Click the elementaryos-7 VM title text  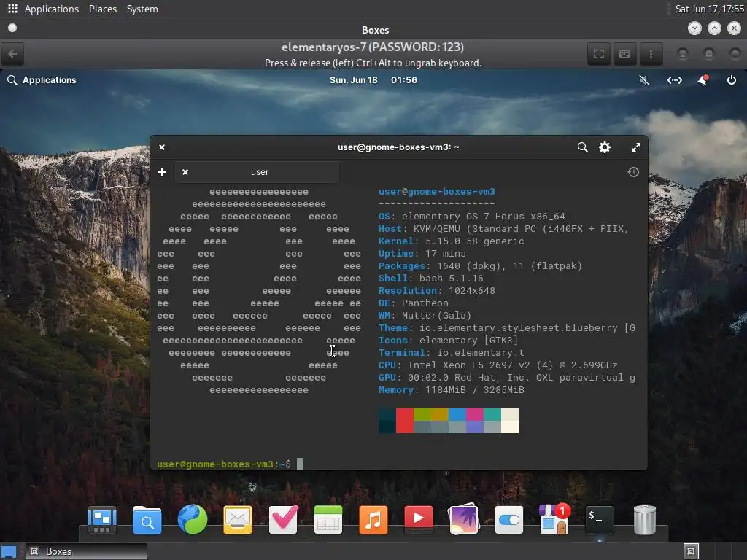tap(373, 47)
